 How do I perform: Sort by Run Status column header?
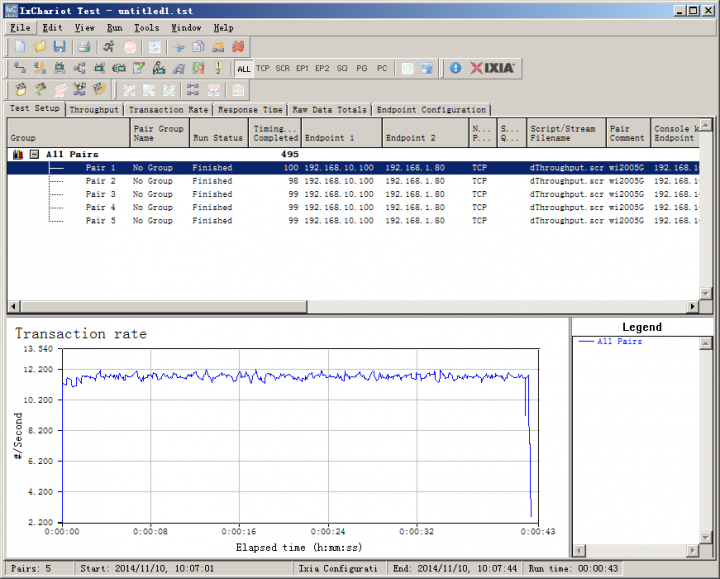pyautogui.click(x=219, y=133)
